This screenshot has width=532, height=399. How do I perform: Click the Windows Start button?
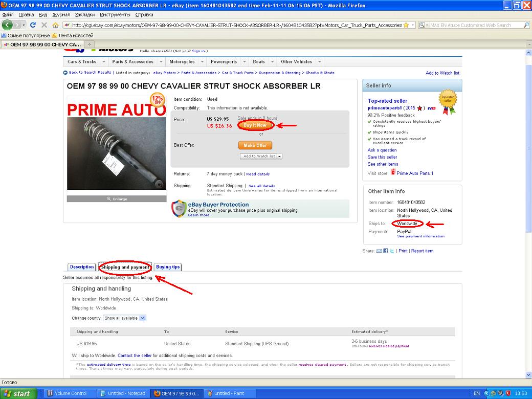pos(18,393)
